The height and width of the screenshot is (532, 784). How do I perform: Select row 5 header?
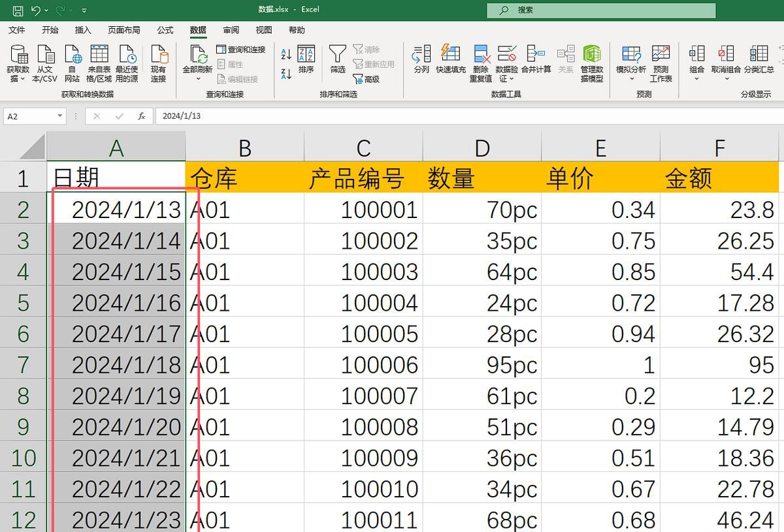23,303
